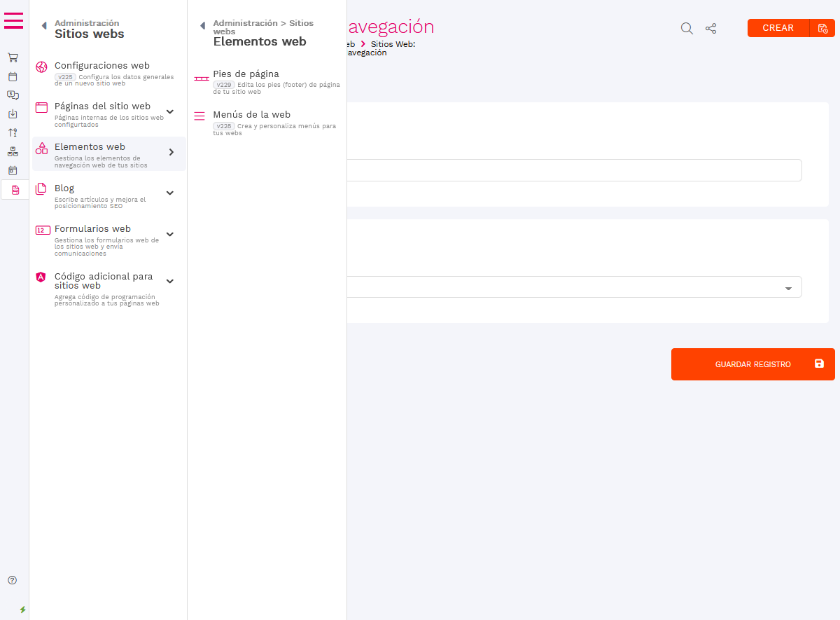This screenshot has height=620, width=840.
Task: Click the green lightning bolt icon
Action: (22, 609)
